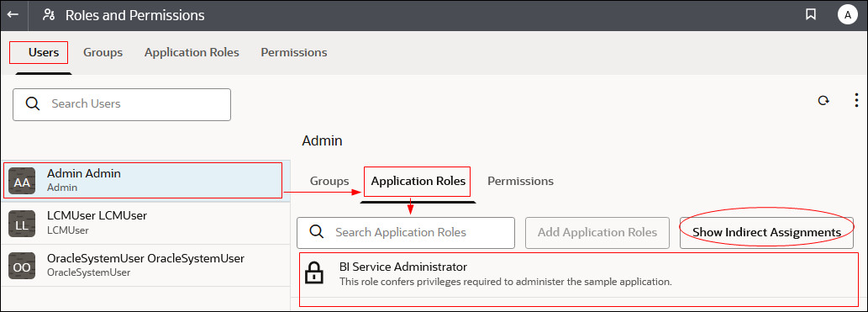Click the back arrow icon
Viewport: 868px width, 312px height.
(x=13, y=15)
